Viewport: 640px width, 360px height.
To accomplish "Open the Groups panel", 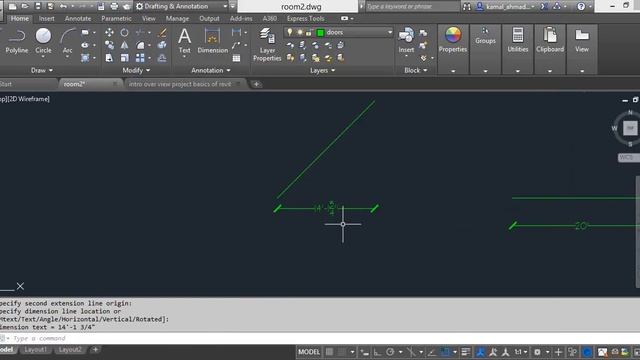I will 485,36.
